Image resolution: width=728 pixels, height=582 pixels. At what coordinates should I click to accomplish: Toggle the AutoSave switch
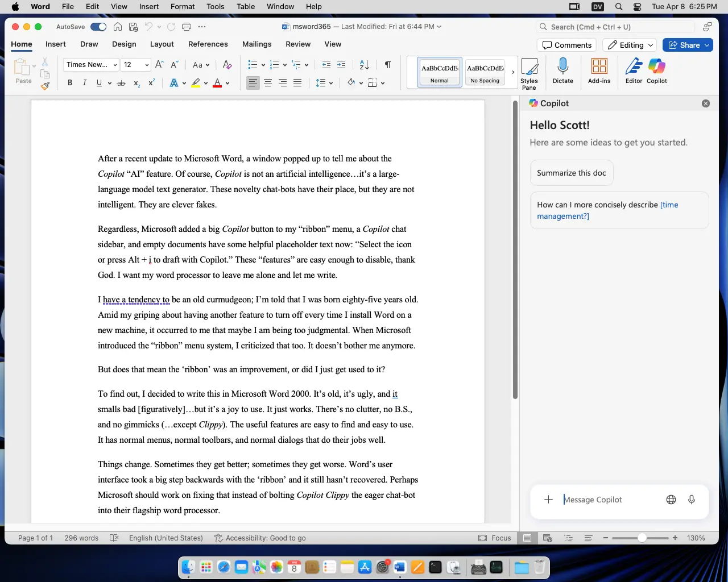(x=98, y=27)
